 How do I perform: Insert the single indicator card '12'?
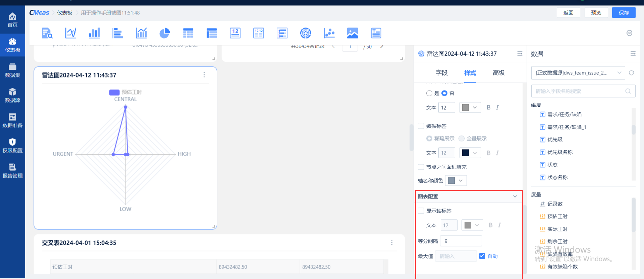(x=235, y=33)
